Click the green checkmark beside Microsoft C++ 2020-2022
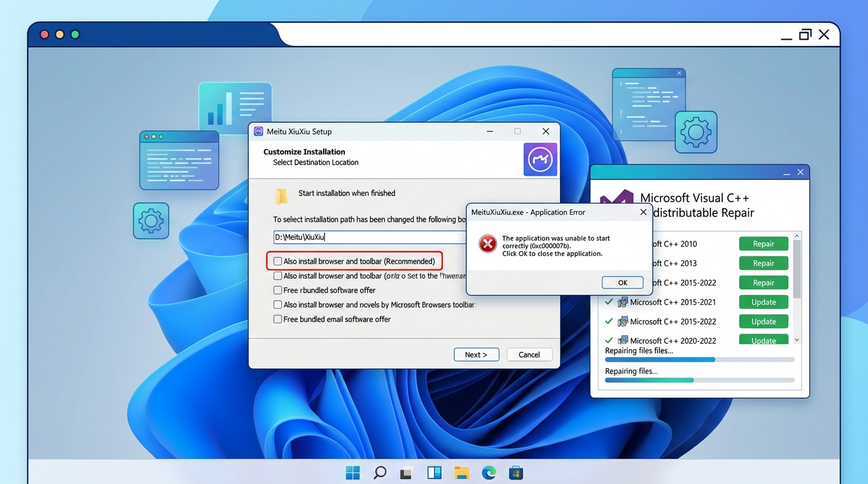The height and width of the screenshot is (484, 868). coord(609,340)
